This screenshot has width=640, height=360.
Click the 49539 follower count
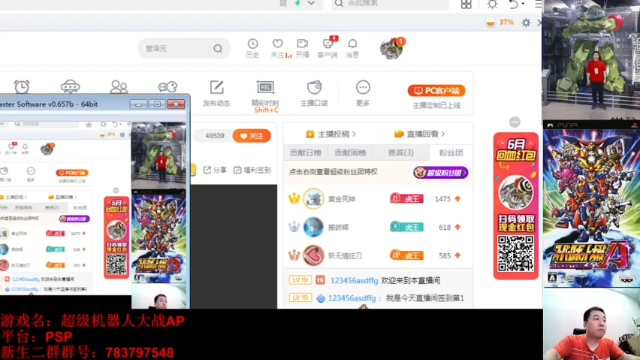(215, 136)
